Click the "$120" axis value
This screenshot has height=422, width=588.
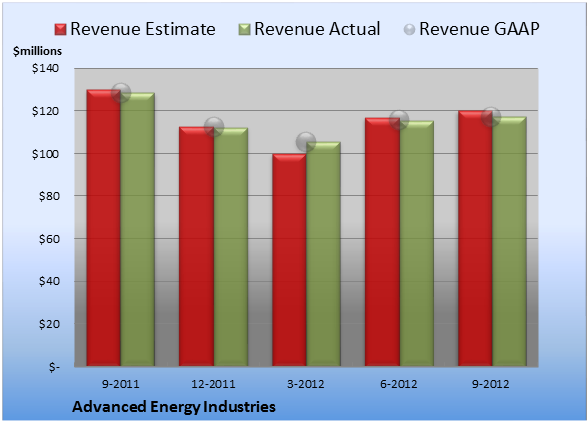(x=45, y=111)
